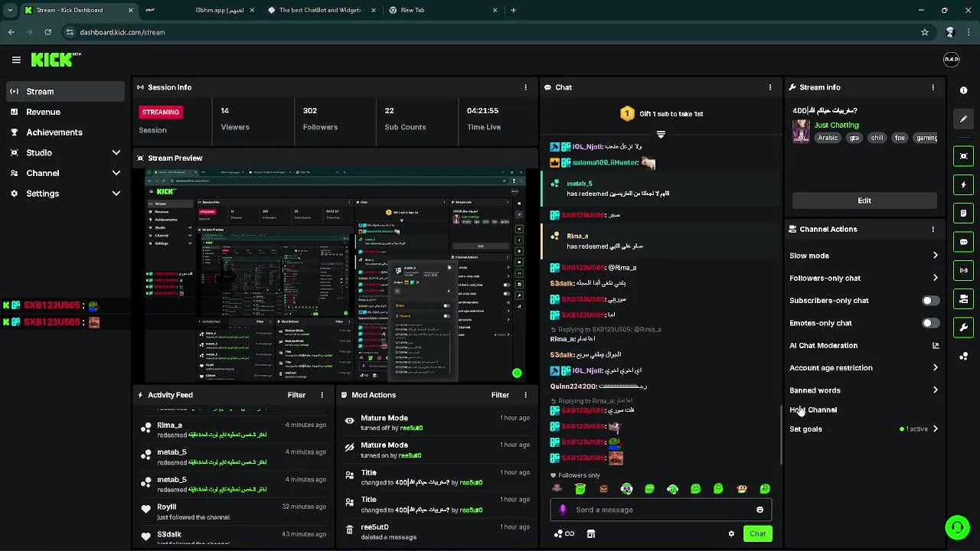The image size is (980, 551).
Task: Click the purple microphone icon in the message box
Action: [x=563, y=510]
